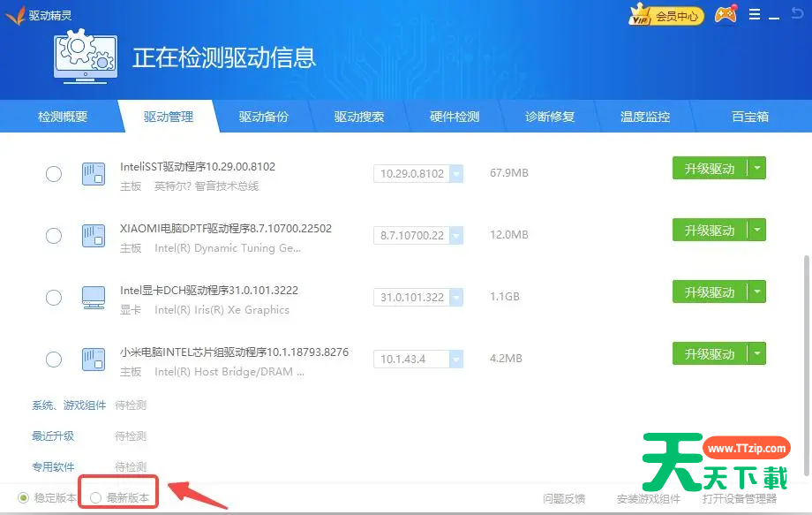Open the version dropdown showing 10.29.0.8102
812x515 pixels.
click(x=455, y=174)
